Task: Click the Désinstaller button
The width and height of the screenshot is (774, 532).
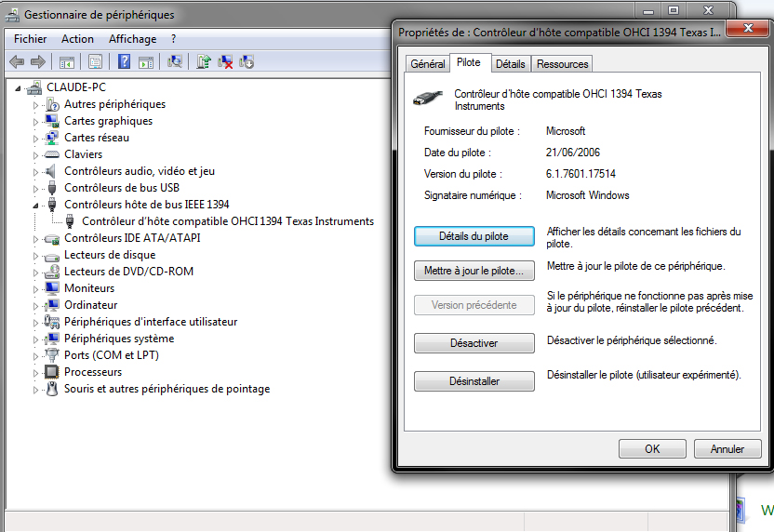Action: pos(474,381)
